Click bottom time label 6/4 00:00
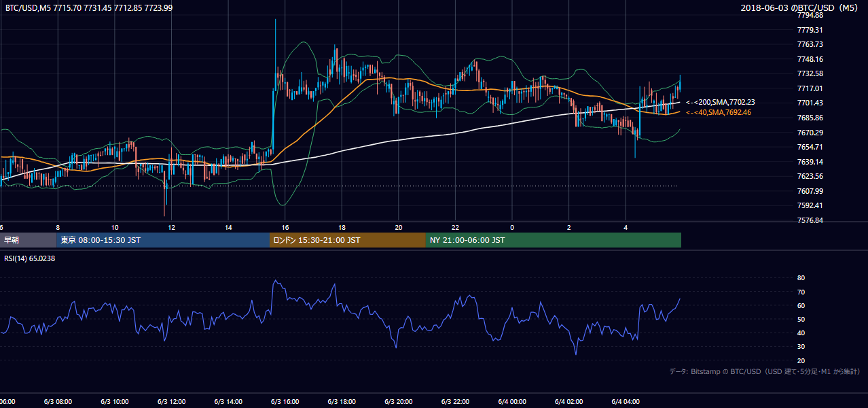 511,402
